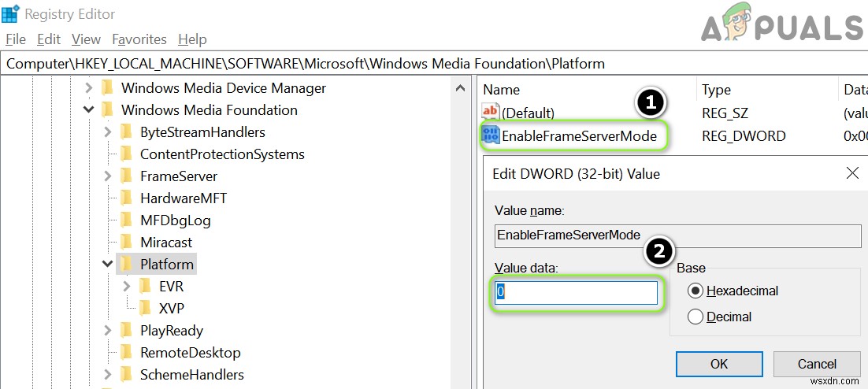Open the Edit menu
Image resolution: width=868 pixels, height=389 pixels.
click(49, 39)
